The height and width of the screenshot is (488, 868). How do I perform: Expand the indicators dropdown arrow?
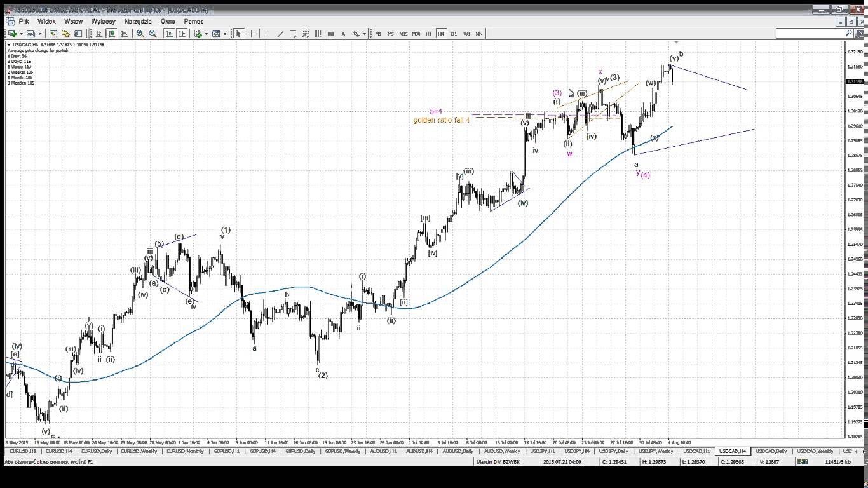pyautogui.click(x=207, y=34)
